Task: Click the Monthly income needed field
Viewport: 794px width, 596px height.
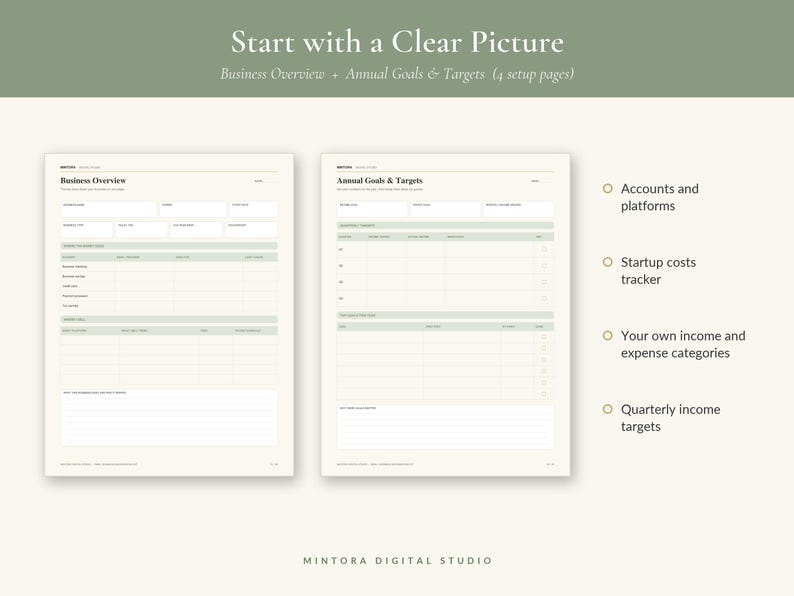Action: pyautogui.click(x=519, y=209)
